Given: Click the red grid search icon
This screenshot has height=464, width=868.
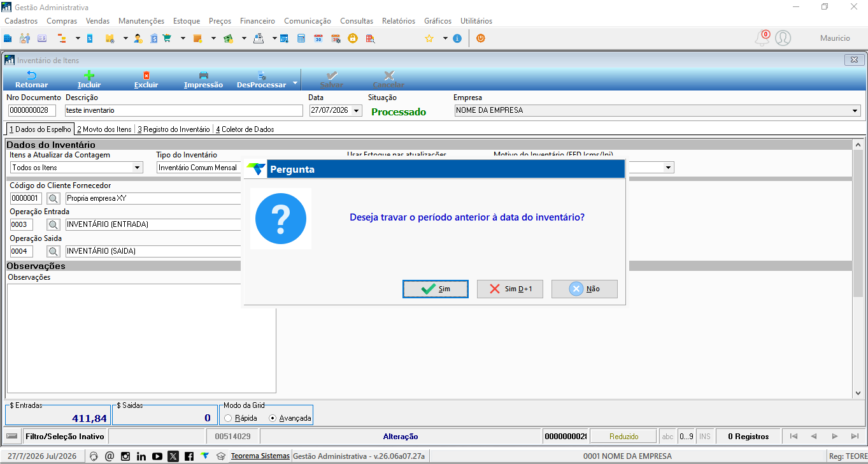Looking at the screenshot, I should tap(370, 38).
